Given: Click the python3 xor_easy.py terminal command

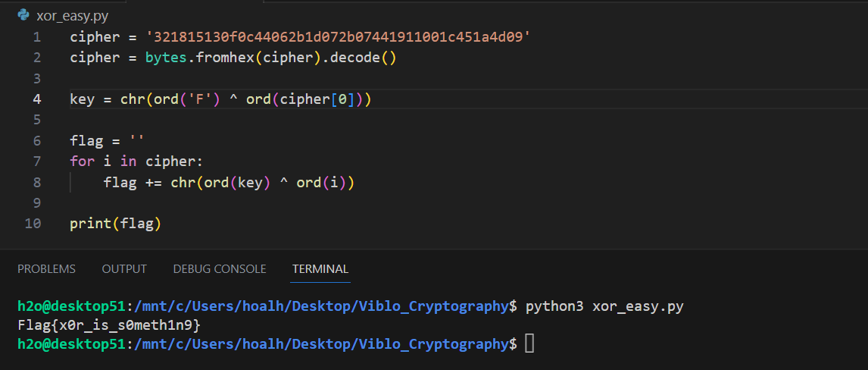Looking at the screenshot, I should 604,306.
